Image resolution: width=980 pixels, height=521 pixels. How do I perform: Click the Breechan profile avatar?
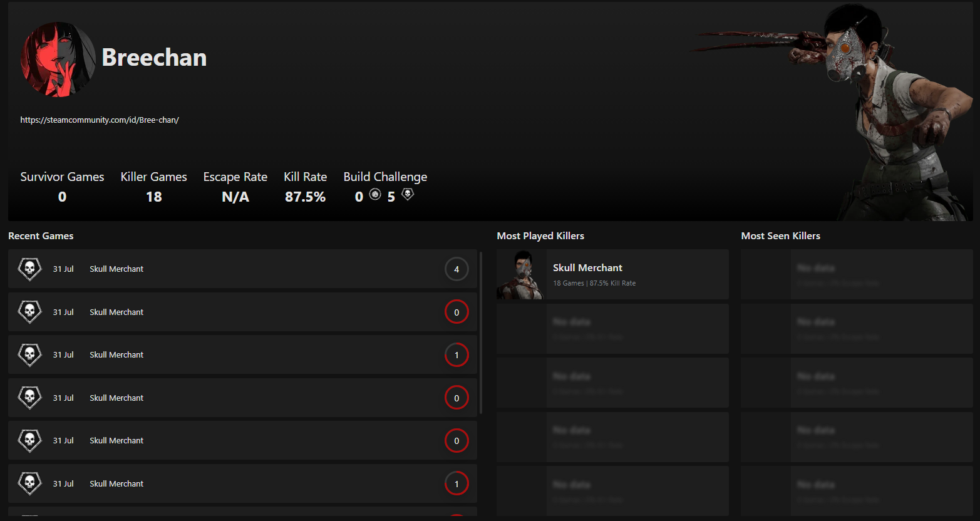(x=58, y=59)
